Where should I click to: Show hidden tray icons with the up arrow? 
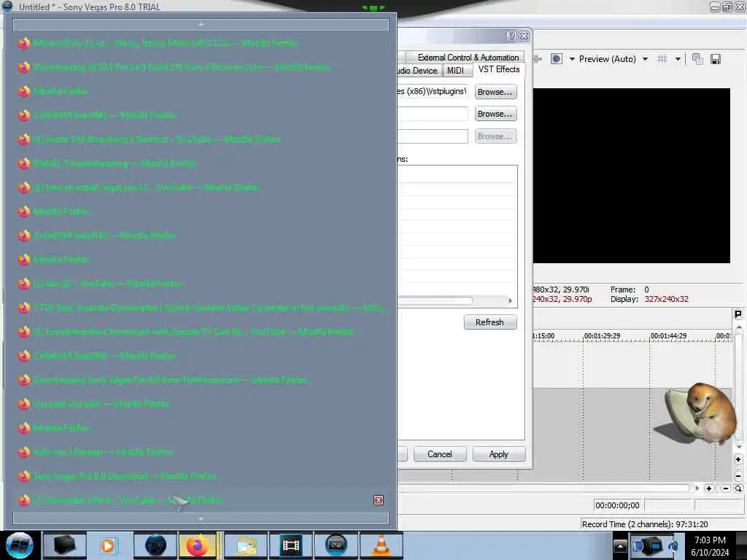point(620,545)
